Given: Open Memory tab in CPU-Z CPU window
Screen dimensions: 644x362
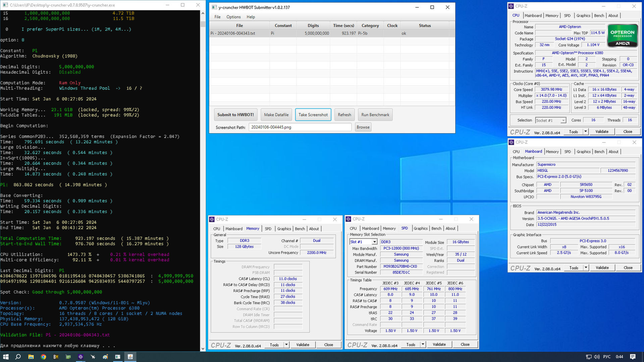Looking at the screenshot, I should (552, 15).
